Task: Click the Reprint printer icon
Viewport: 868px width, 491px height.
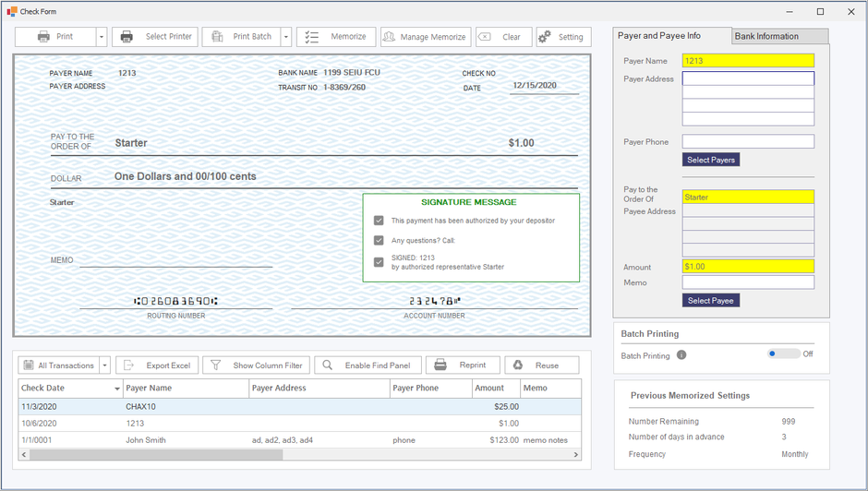Action: (x=440, y=365)
